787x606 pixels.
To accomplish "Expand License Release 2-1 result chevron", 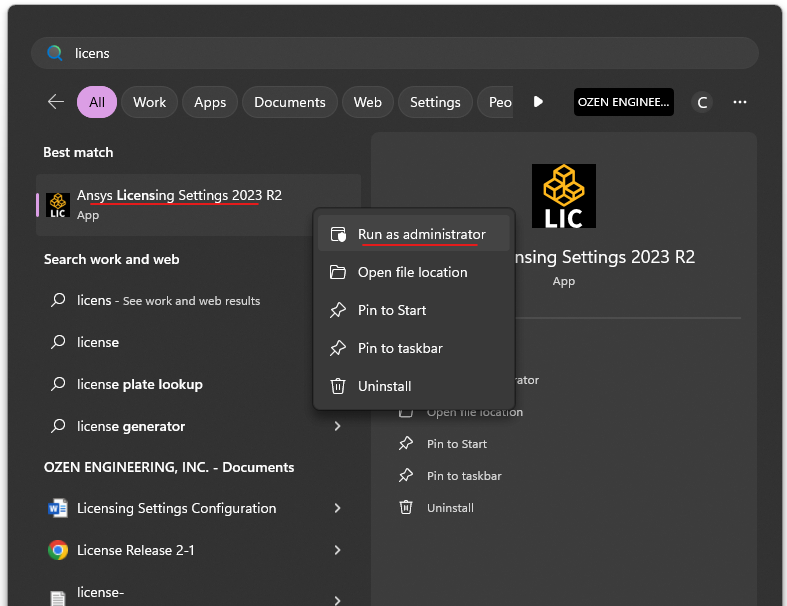I will 338,550.
